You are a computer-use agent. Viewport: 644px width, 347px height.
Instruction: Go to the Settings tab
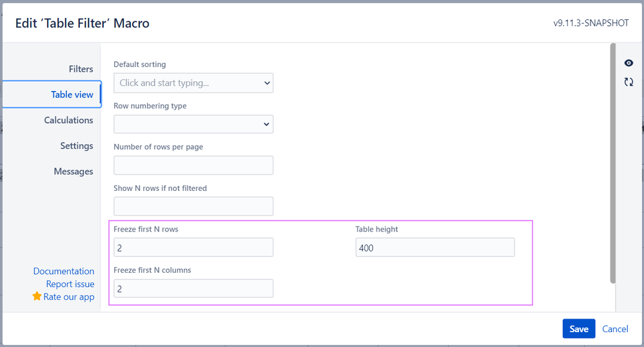click(77, 146)
